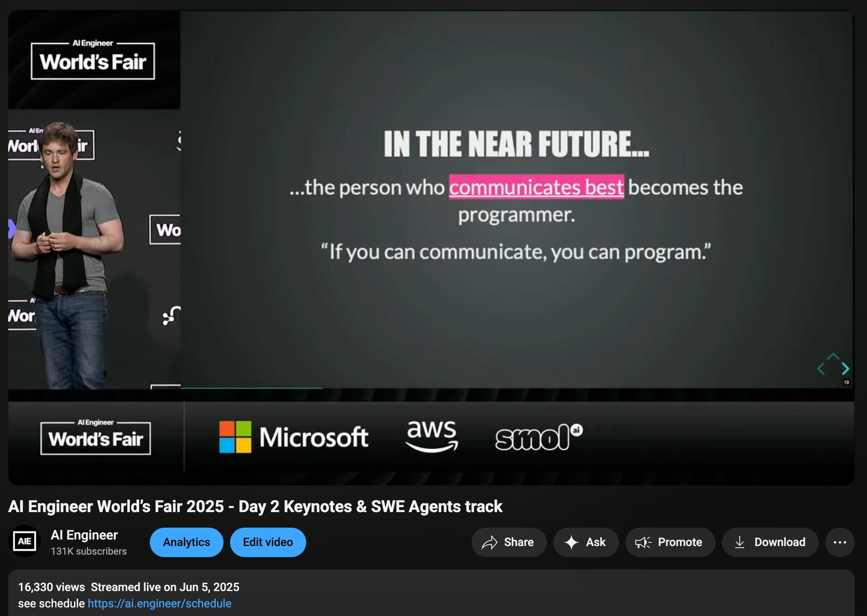Screen dimensions: 867x616
Task: Click the up chevron on the slide
Action: pos(833,356)
